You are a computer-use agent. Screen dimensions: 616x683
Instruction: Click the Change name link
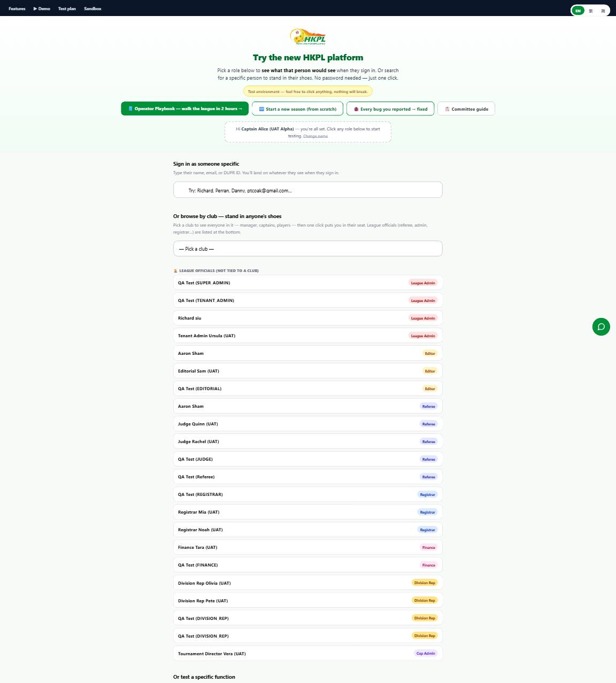coord(315,136)
